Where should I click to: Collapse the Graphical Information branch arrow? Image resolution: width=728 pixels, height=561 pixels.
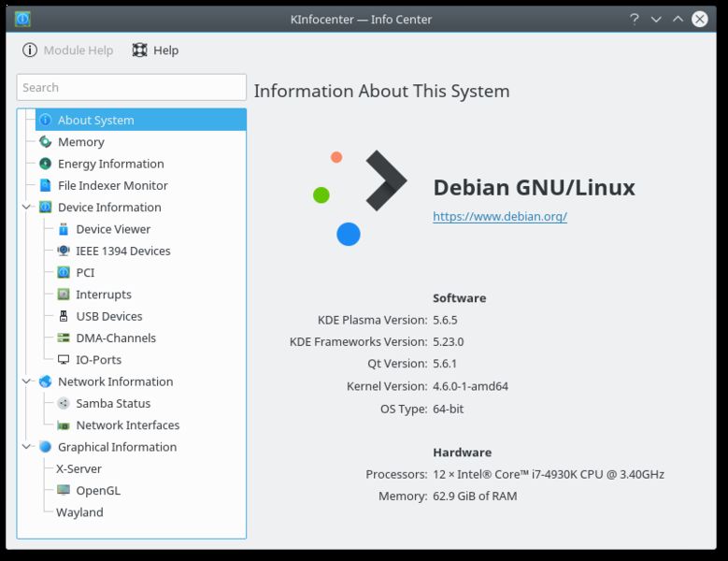coord(26,447)
